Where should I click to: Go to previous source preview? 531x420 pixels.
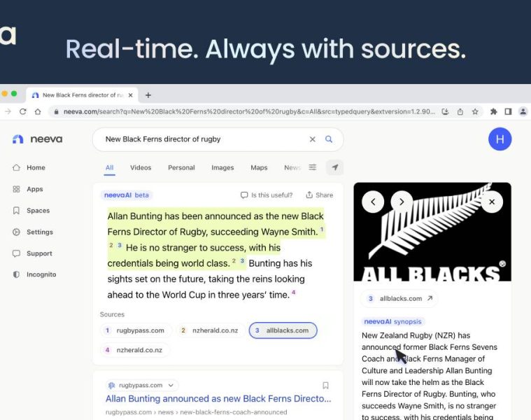tap(373, 202)
